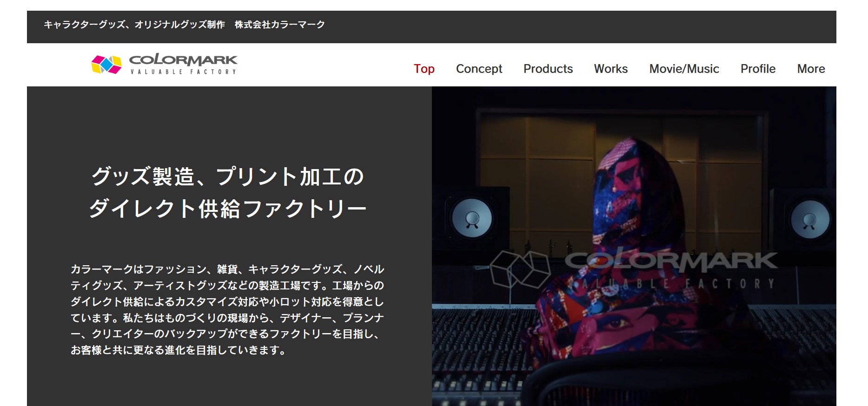Click the キャラクターグッズ tagline in top bar

134,25
